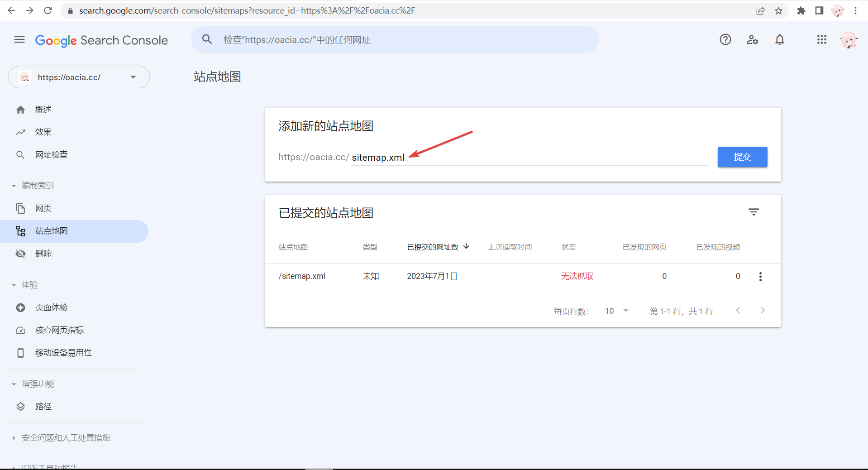Go to 概述 in the sidebar
The image size is (868, 470).
[x=43, y=110]
